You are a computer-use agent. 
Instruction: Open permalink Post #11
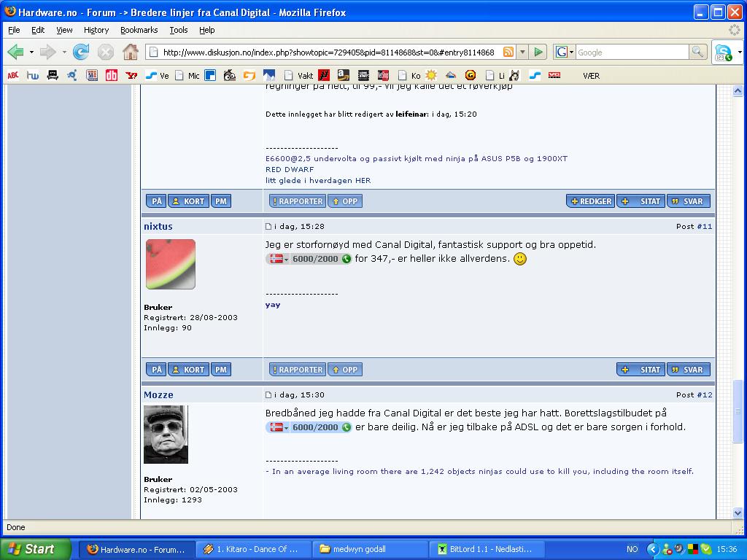[704, 227]
